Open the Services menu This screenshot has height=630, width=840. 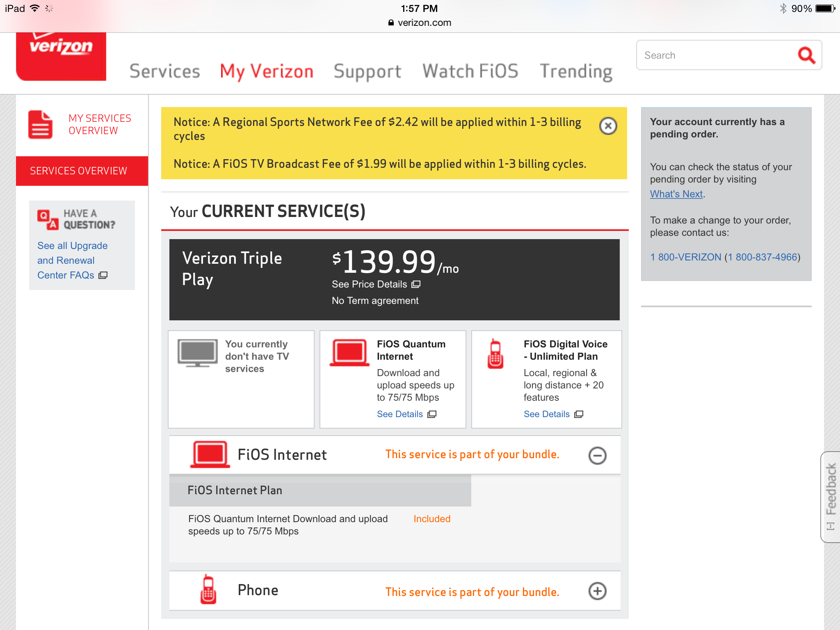(x=165, y=71)
